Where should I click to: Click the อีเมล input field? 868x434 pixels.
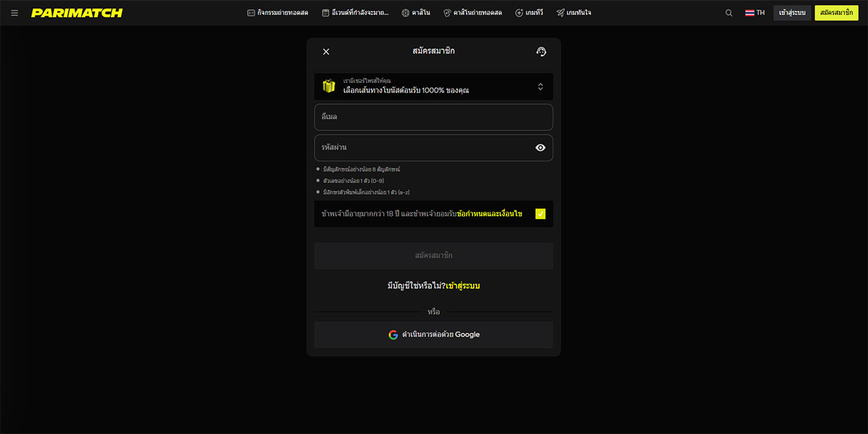point(433,117)
